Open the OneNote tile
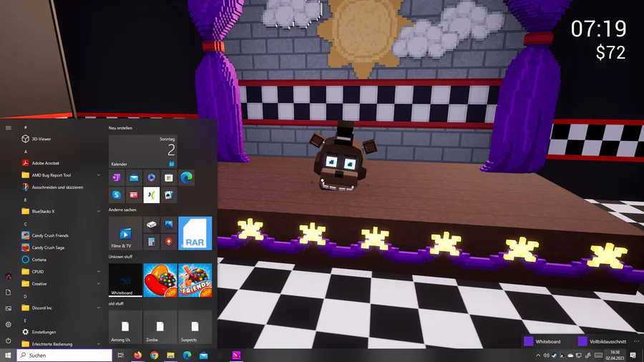 pos(117,177)
